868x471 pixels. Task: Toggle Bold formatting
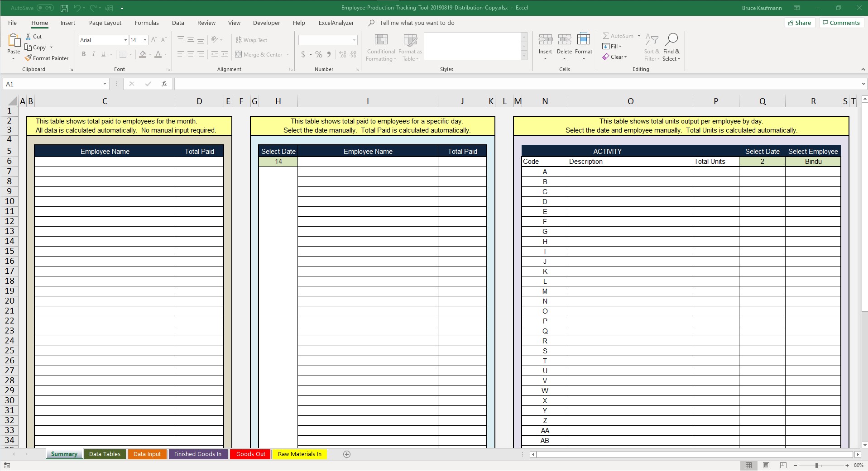(x=84, y=54)
